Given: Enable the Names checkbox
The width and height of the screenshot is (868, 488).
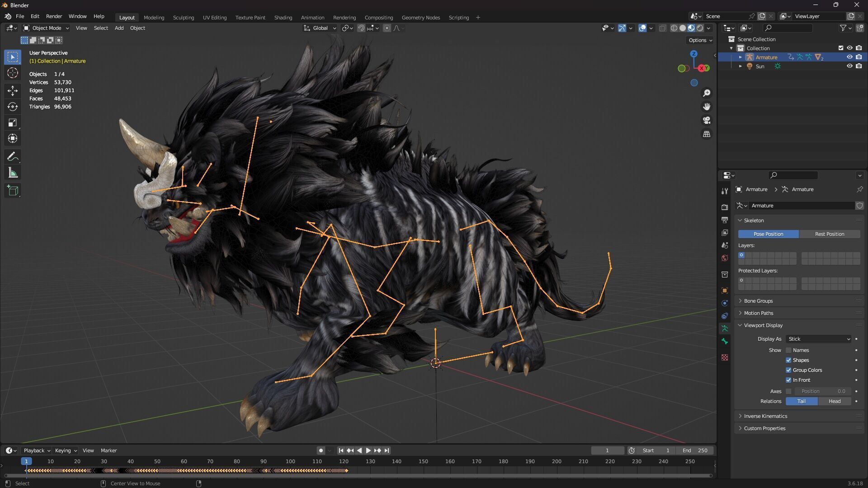Looking at the screenshot, I should [788, 350].
